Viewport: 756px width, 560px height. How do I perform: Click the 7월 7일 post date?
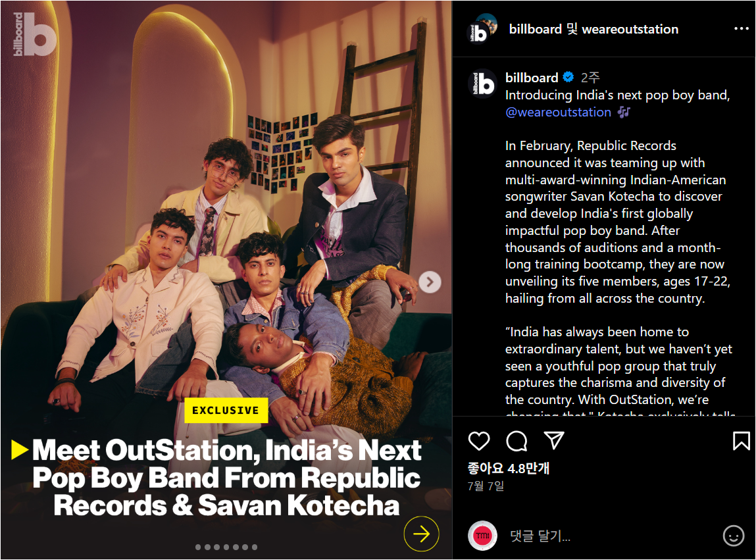[486, 486]
